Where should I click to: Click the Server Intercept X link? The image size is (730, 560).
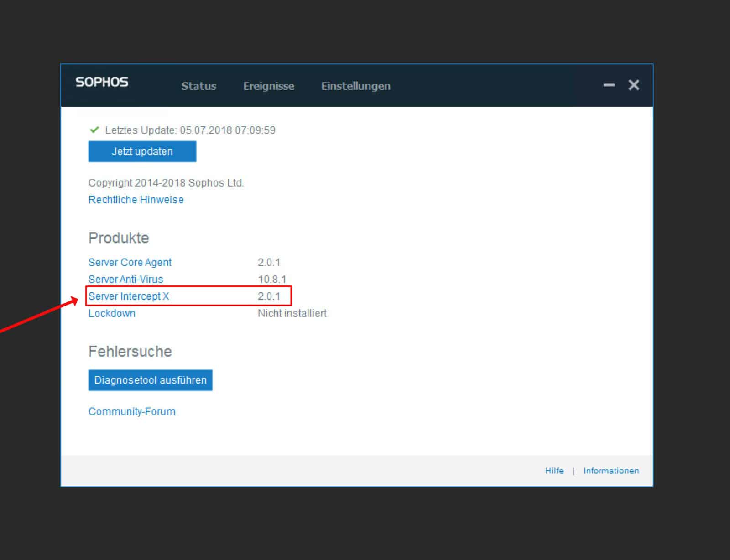coord(128,296)
